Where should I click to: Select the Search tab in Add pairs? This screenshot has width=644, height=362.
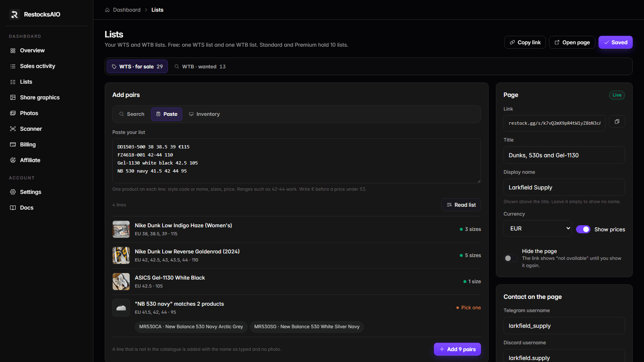(132, 114)
